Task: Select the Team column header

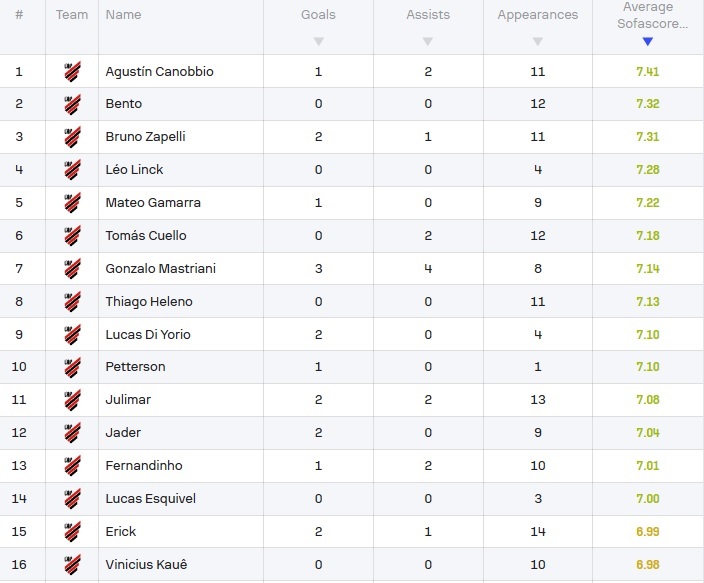Action: 72,15
